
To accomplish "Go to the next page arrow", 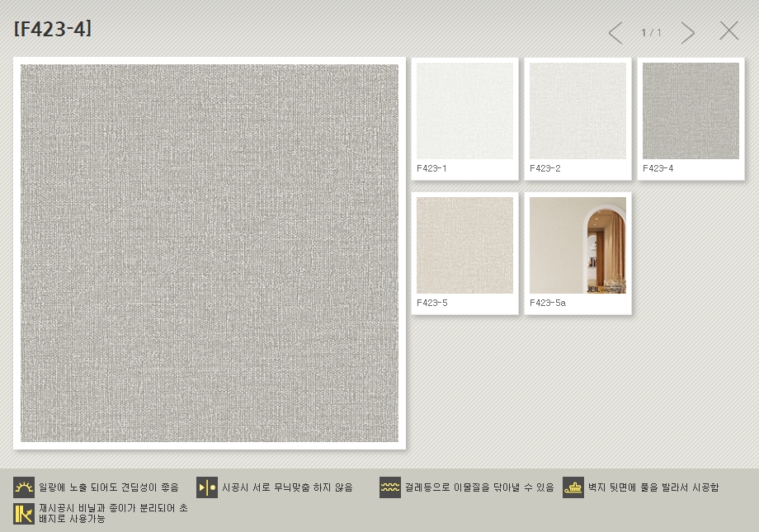I will tap(687, 33).
